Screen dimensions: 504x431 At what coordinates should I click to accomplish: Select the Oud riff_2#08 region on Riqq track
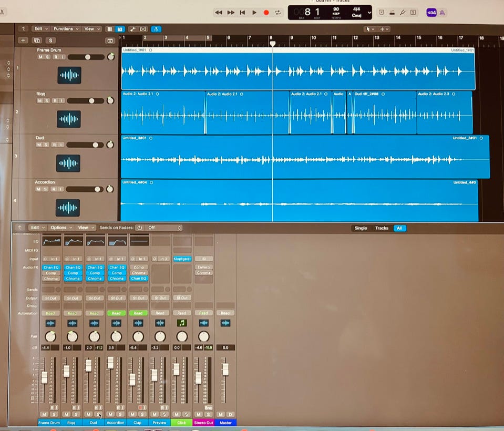[x=385, y=112]
